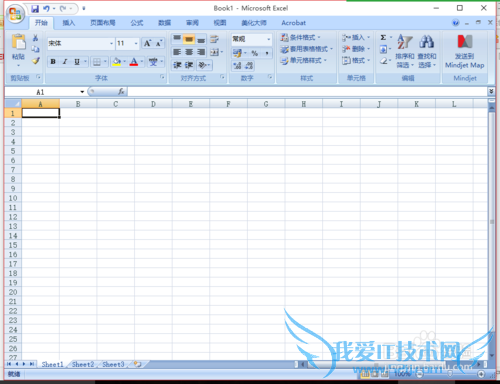500x384 pixels.
Task: Decrease font size with small A
Action: pos(159,43)
